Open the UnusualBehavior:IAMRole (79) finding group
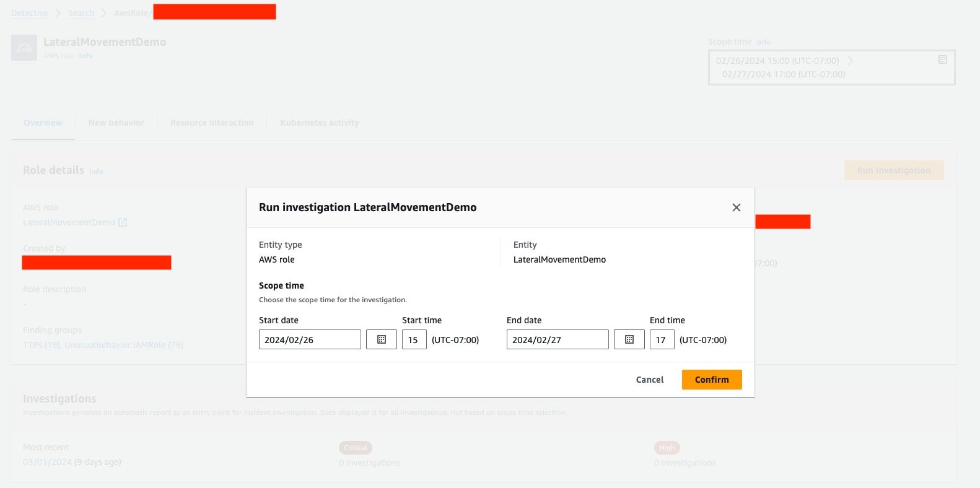The image size is (980, 488). pyautogui.click(x=124, y=345)
